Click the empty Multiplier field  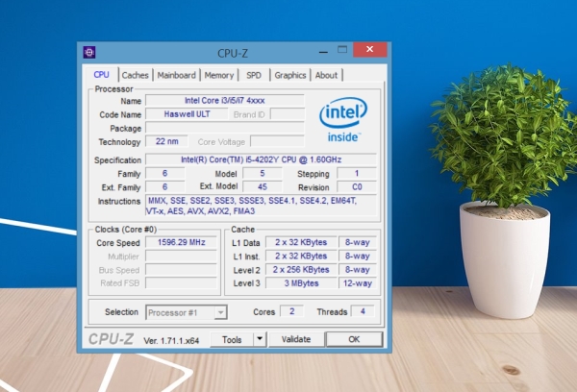point(181,256)
